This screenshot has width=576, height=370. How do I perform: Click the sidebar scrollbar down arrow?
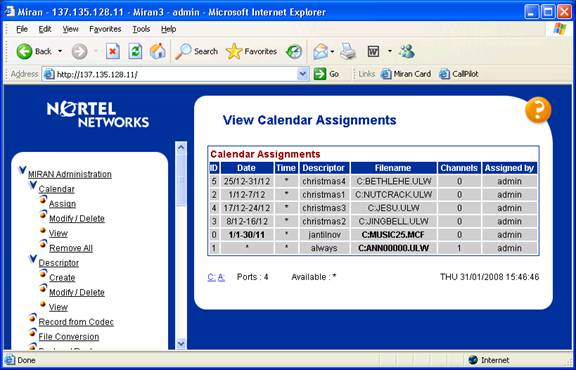coord(181,344)
